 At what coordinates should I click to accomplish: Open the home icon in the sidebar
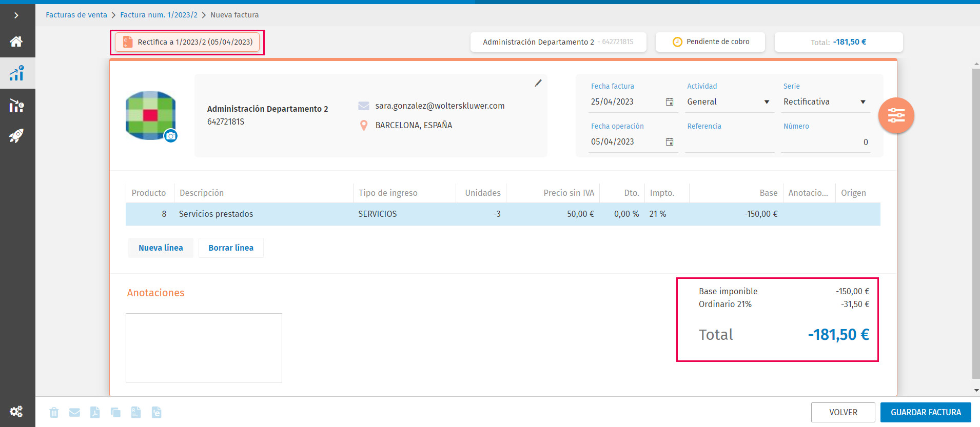[16, 42]
